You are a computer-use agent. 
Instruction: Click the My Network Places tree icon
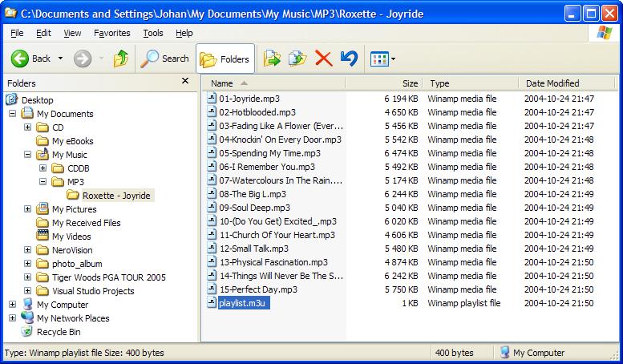[27, 318]
